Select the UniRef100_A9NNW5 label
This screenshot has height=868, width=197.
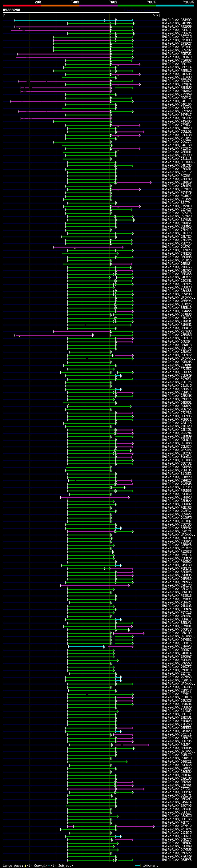click(x=177, y=88)
